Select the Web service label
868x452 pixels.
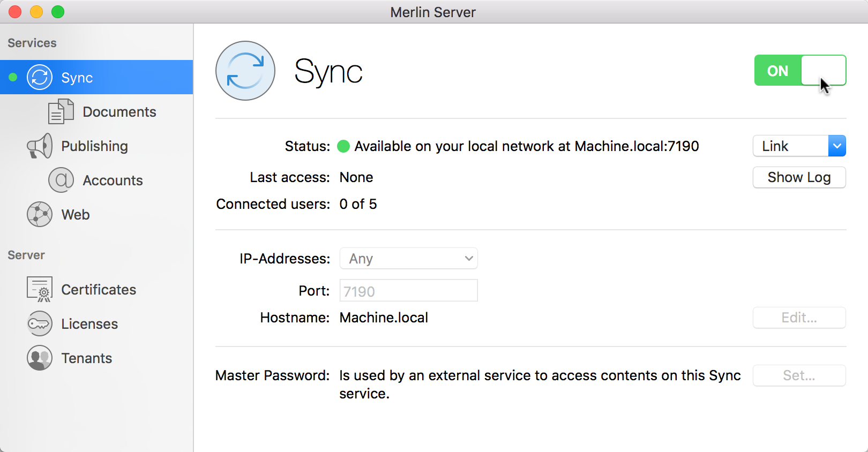pos(76,215)
